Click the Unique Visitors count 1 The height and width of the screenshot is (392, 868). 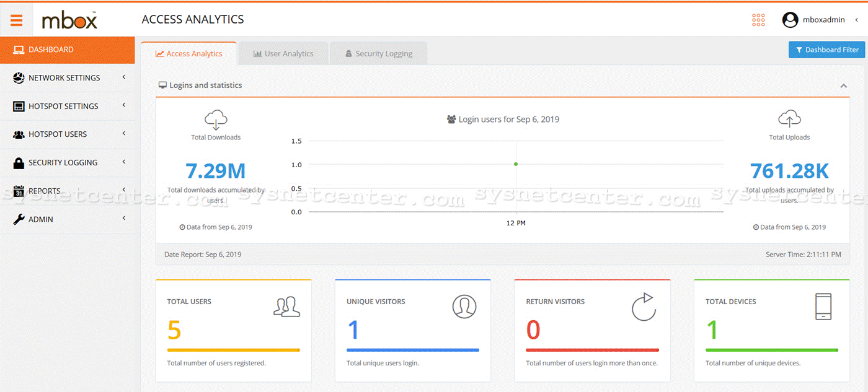click(353, 330)
